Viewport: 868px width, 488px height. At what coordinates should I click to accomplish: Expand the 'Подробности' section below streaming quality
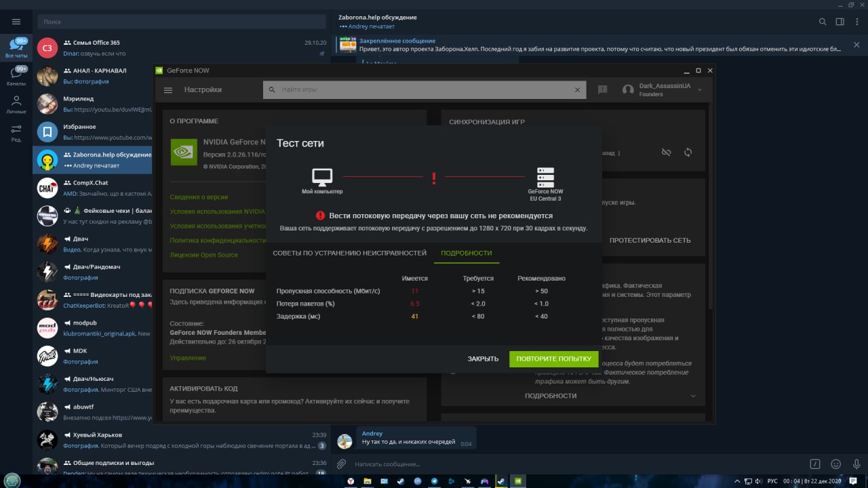pos(610,396)
